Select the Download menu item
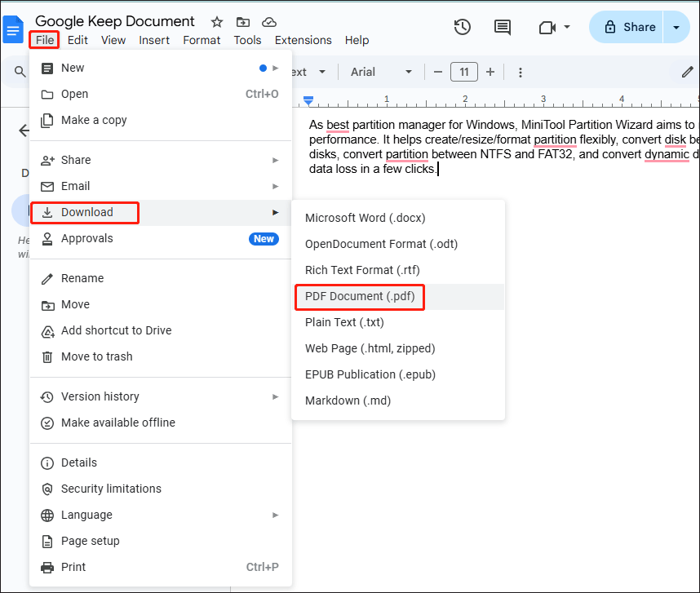 point(161,212)
